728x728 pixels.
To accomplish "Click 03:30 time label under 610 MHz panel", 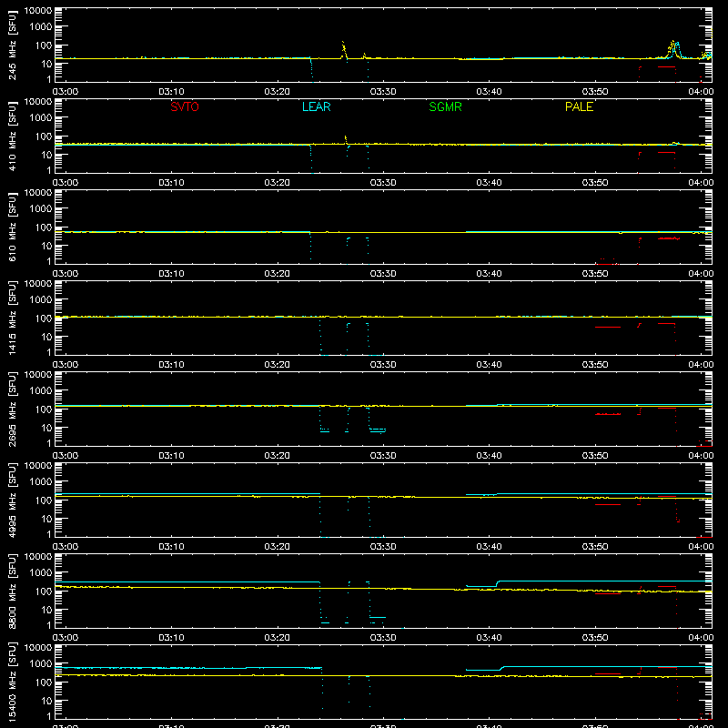I will click(x=383, y=274).
